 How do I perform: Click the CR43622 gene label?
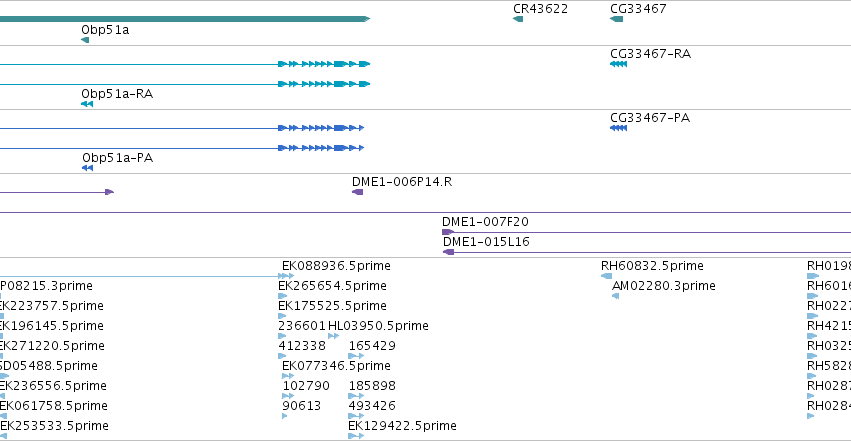click(x=540, y=9)
